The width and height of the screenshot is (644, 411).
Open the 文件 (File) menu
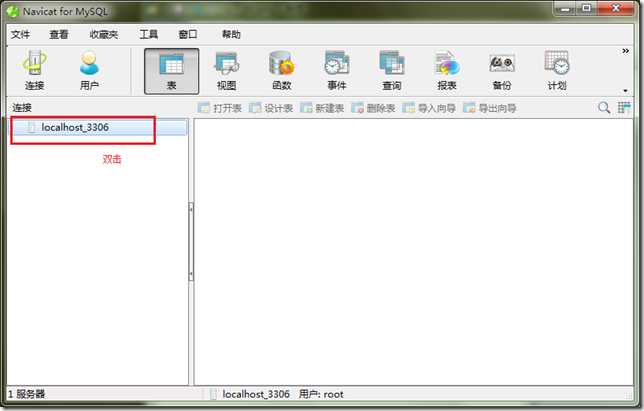click(x=20, y=34)
